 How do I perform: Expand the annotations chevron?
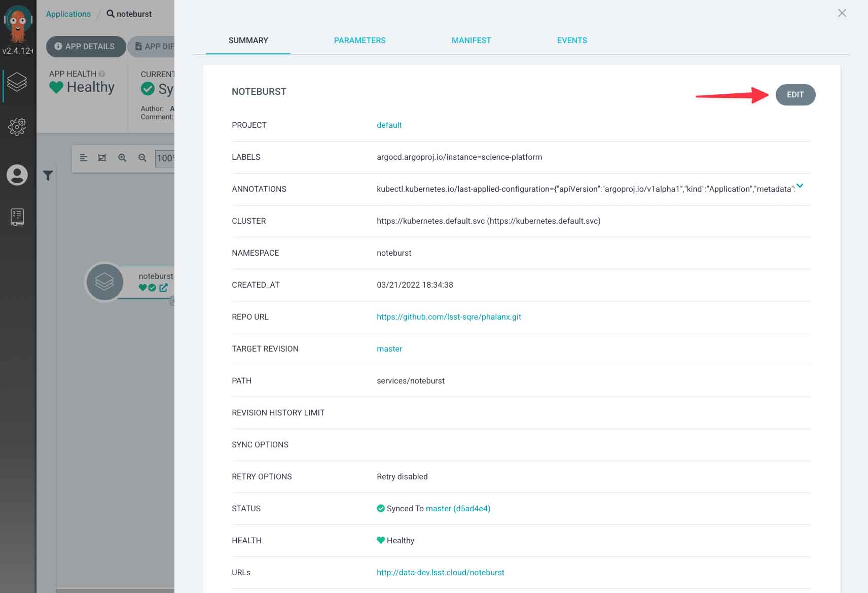(x=800, y=186)
